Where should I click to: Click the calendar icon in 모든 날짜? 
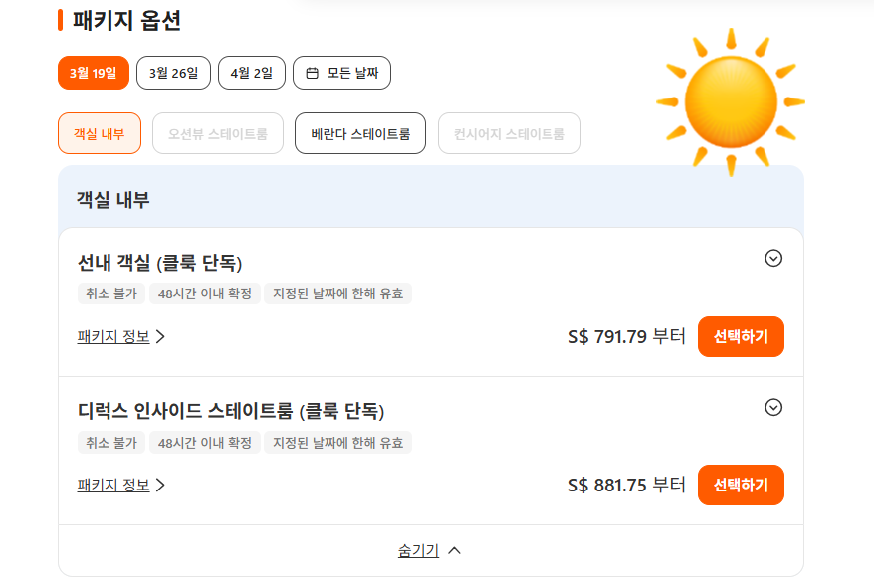click(x=313, y=73)
